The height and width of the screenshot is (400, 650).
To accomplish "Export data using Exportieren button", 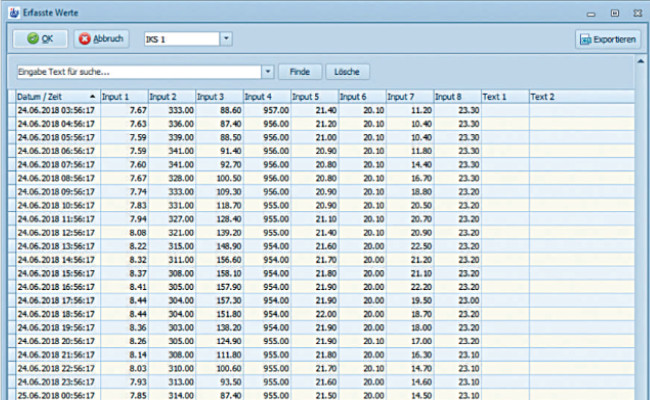I will (608, 39).
